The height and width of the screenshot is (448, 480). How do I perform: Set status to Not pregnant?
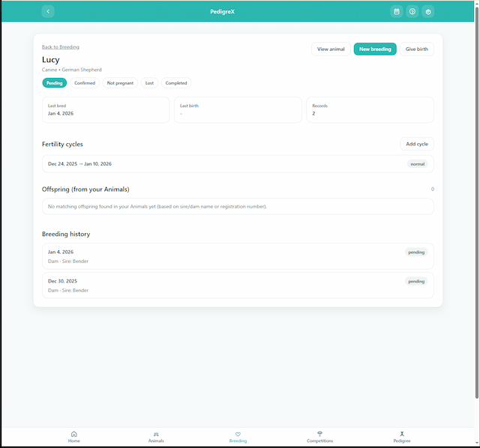tap(120, 83)
